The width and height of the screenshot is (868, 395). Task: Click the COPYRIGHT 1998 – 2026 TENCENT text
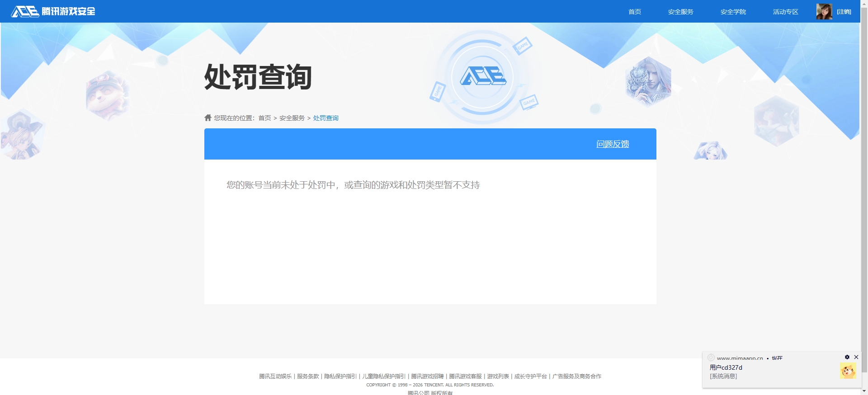point(430,385)
